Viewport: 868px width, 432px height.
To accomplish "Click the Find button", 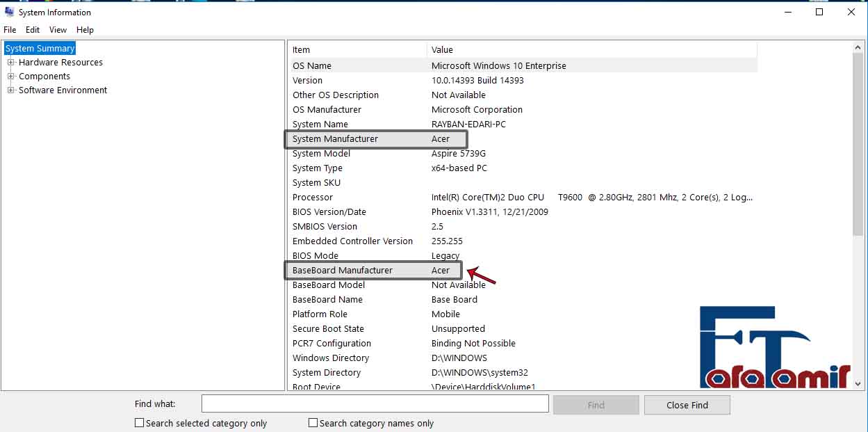I will (596, 405).
